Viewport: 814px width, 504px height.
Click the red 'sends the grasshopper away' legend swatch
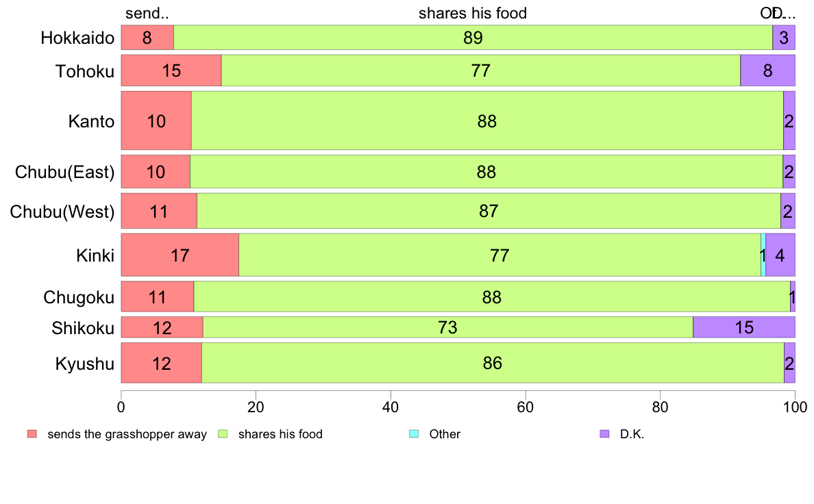point(32,434)
